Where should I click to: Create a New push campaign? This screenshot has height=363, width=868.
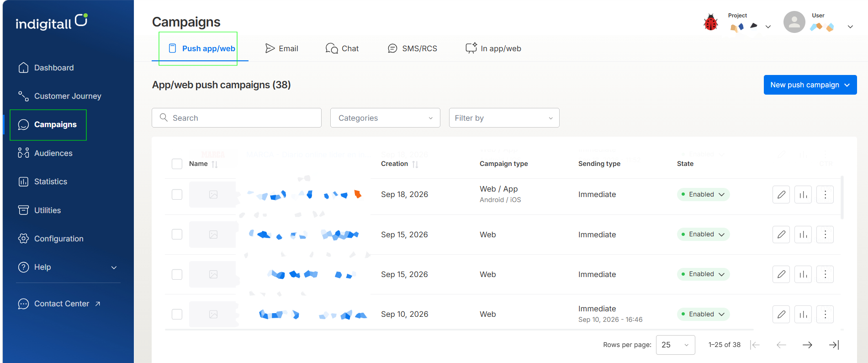coord(810,85)
